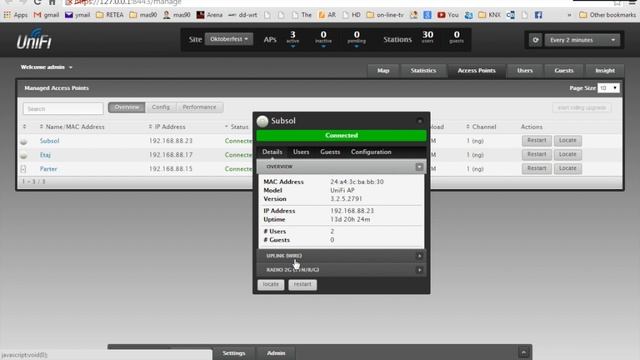Select the Performance view button
The width and height of the screenshot is (640, 360).
tap(199, 107)
